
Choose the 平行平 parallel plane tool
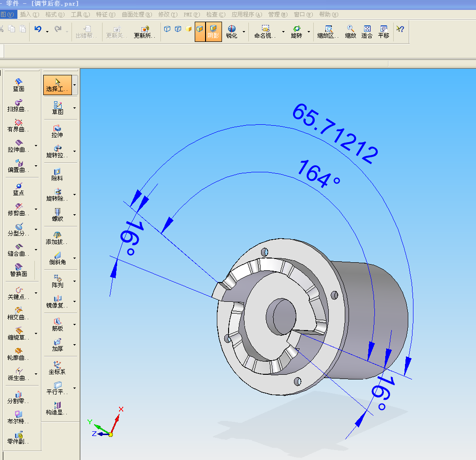(57, 388)
